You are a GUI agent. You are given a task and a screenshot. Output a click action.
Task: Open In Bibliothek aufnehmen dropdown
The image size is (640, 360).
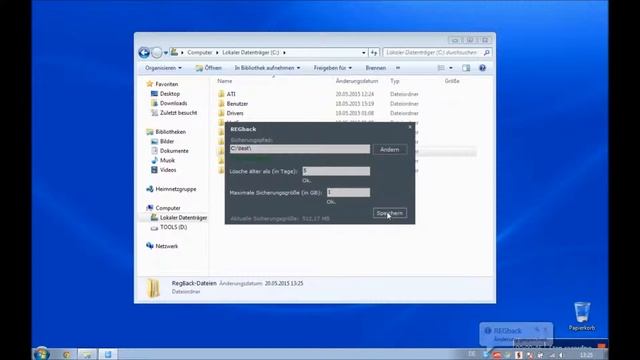pyautogui.click(x=267, y=68)
